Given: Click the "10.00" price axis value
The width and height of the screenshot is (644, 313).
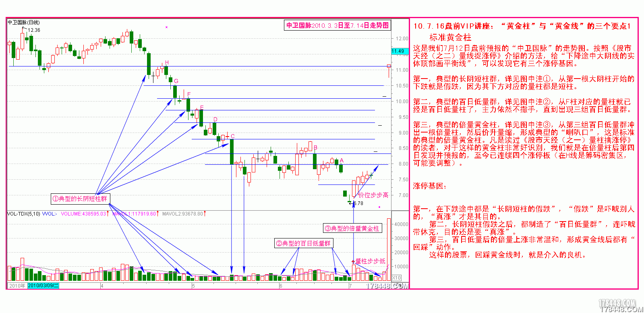Looking at the screenshot, I should click(402, 102).
